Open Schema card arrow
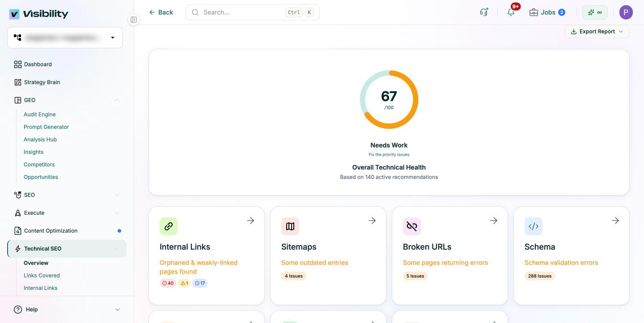644x323 pixels. point(615,221)
